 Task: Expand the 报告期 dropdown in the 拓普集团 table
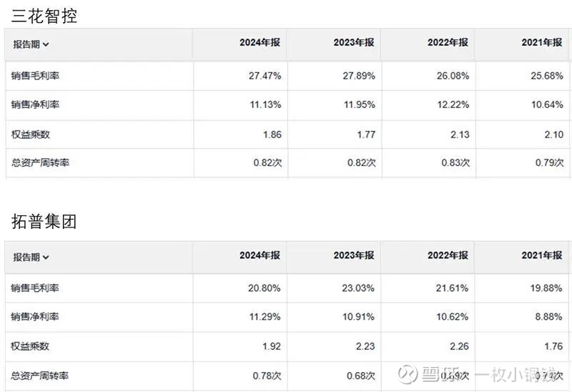pos(31,257)
